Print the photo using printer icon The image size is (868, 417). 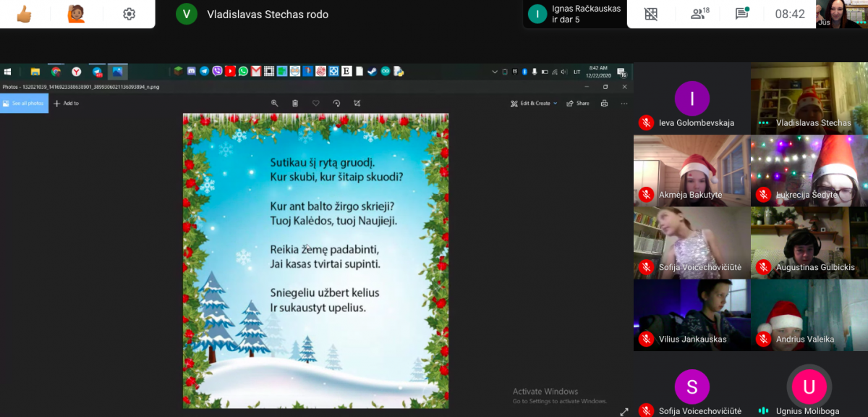click(604, 104)
